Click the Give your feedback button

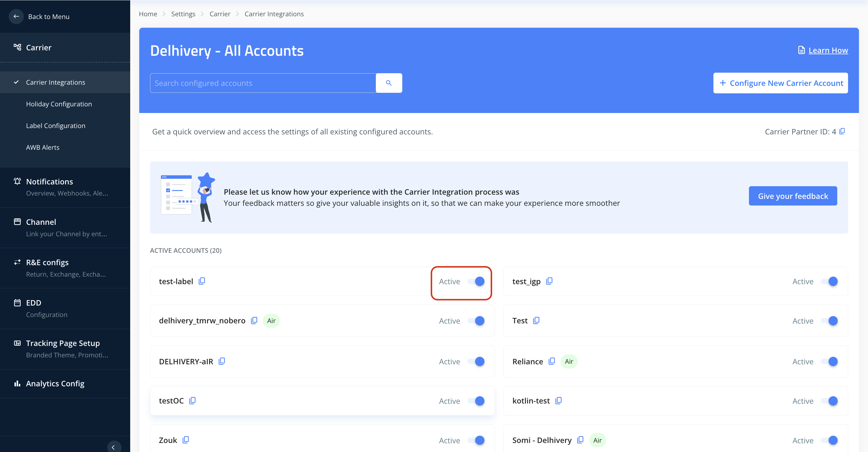[793, 196]
